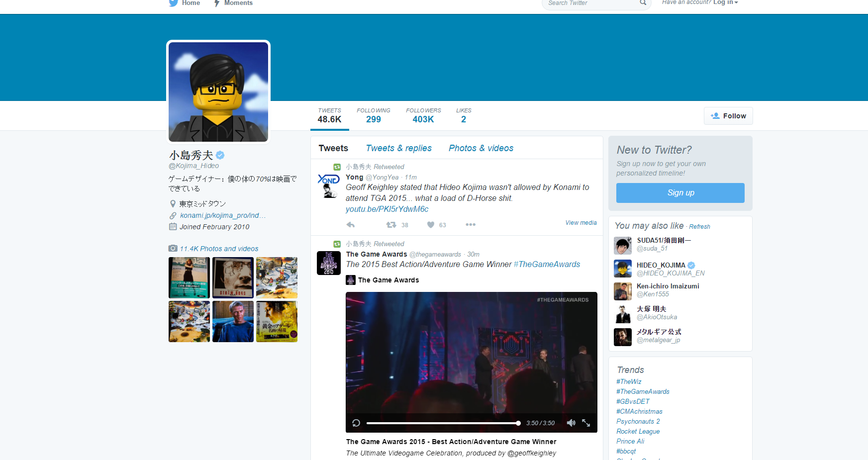Open the @AkioOtsuka suggested account
868x460 pixels.
click(657, 317)
